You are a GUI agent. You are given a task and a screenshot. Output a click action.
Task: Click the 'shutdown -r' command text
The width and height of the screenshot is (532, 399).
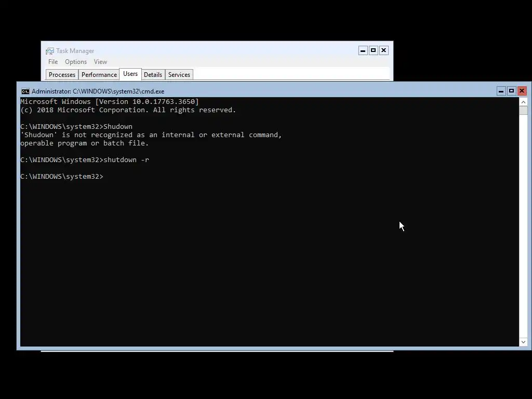[x=126, y=160]
